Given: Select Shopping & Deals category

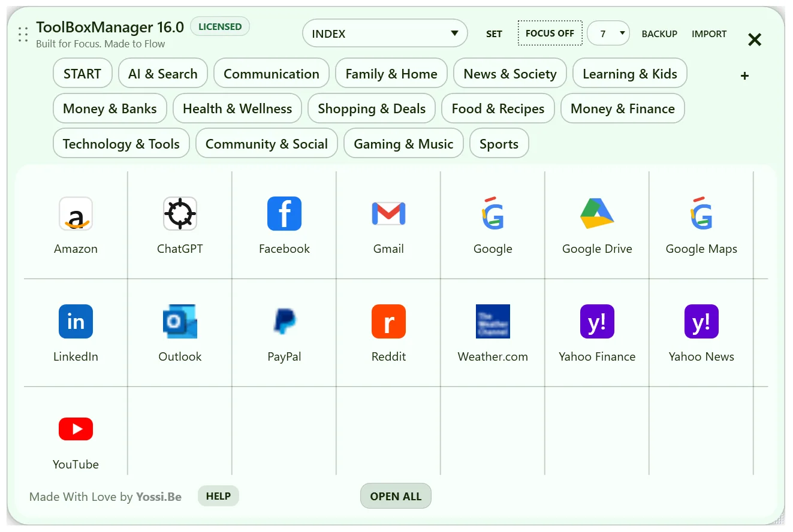Looking at the screenshot, I should point(372,108).
